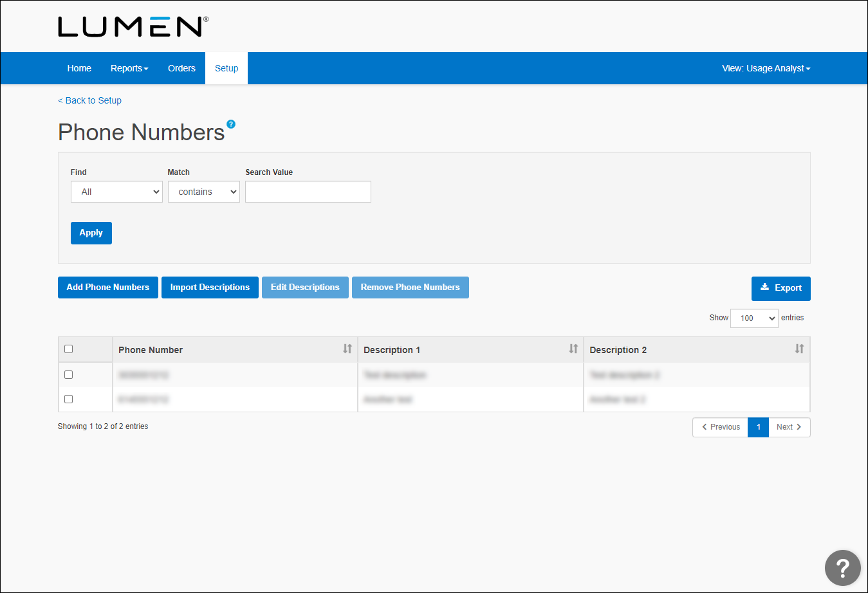Switch to the Orders tab
This screenshot has height=593, width=868.
tap(181, 68)
